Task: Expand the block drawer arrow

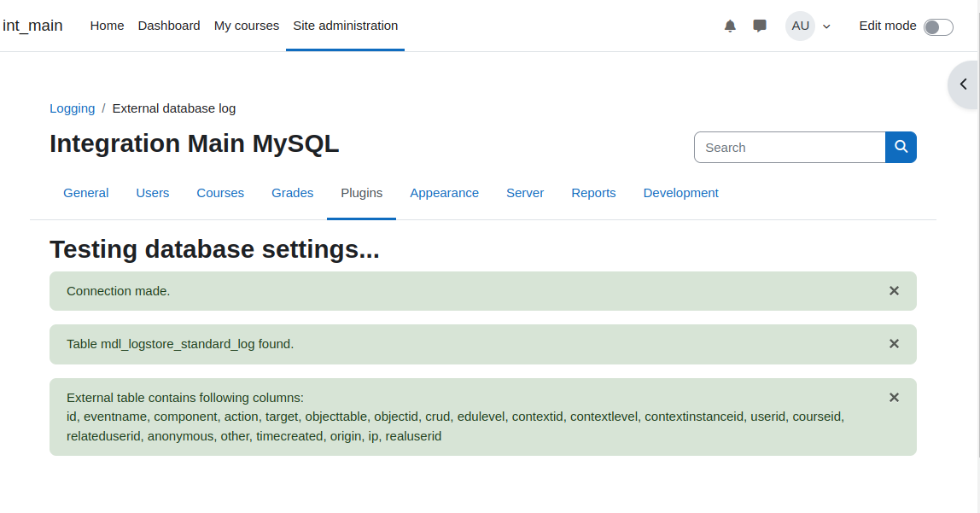Action: 964,85
